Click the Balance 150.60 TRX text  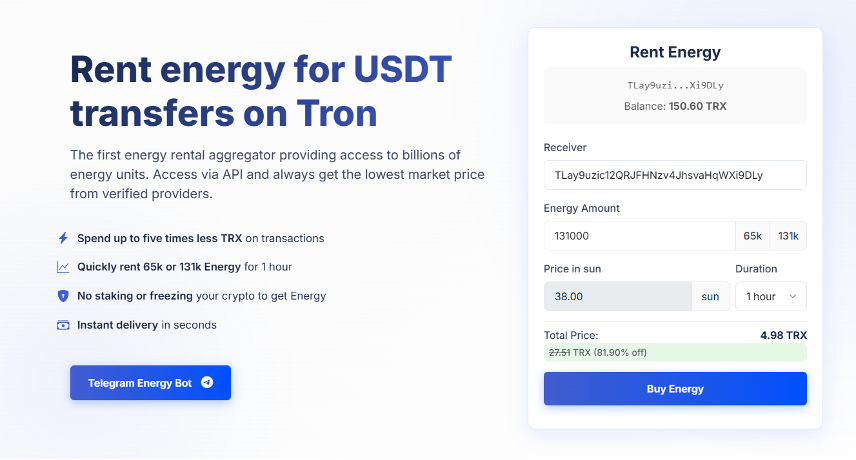[675, 106]
